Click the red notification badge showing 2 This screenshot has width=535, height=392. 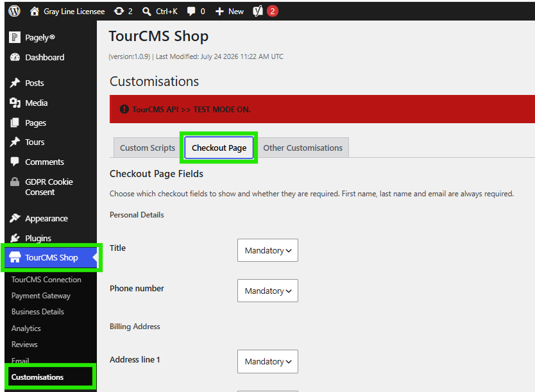272,12
